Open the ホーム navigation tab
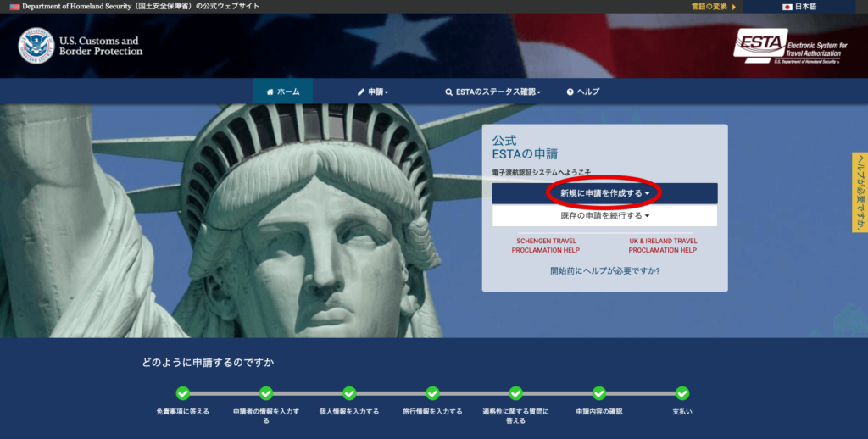This screenshot has width=868, height=439. (x=283, y=92)
